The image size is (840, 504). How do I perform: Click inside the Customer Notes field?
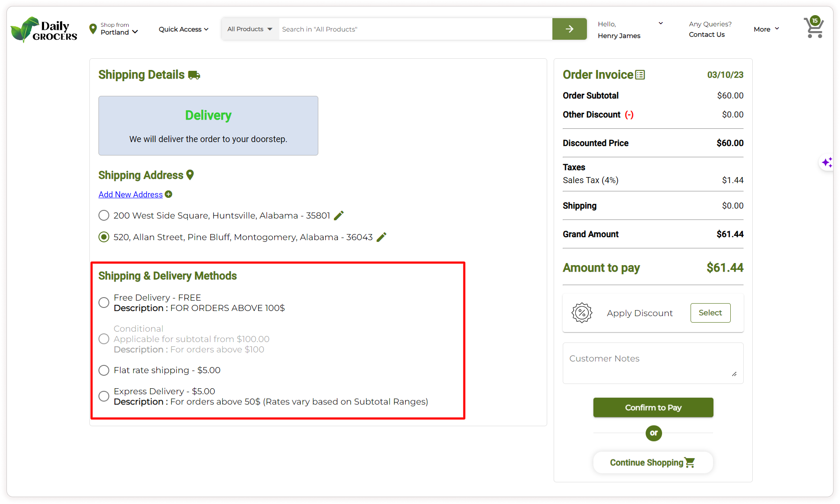pos(652,363)
